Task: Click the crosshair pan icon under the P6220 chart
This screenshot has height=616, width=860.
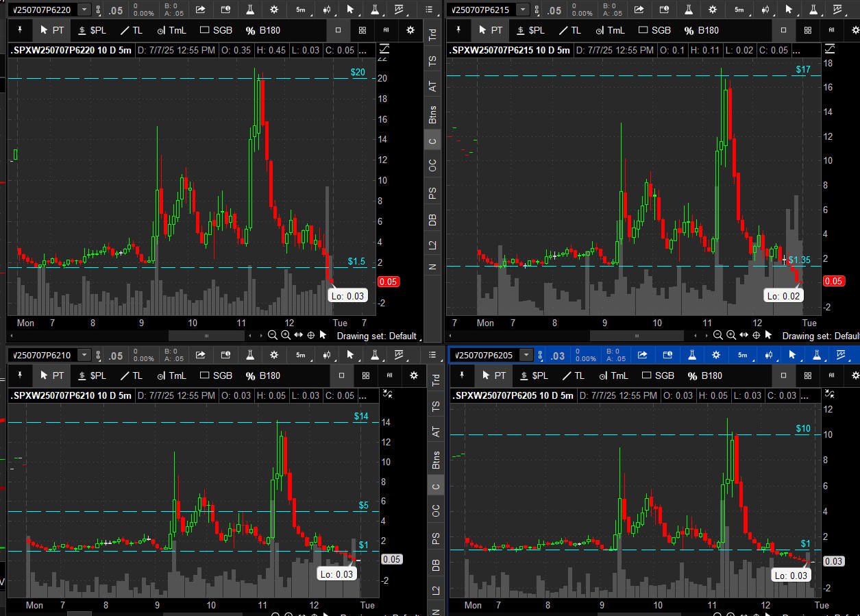Action: click(x=311, y=335)
